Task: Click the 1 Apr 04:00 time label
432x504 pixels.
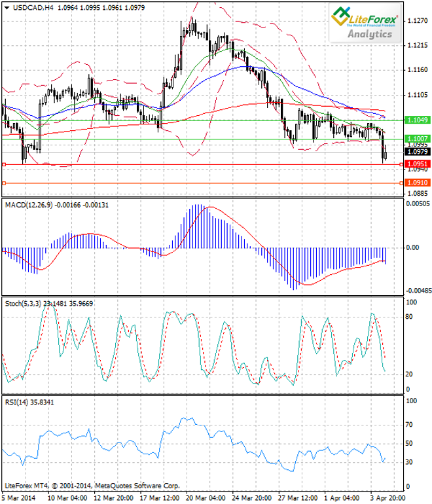Action: pos(342,498)
